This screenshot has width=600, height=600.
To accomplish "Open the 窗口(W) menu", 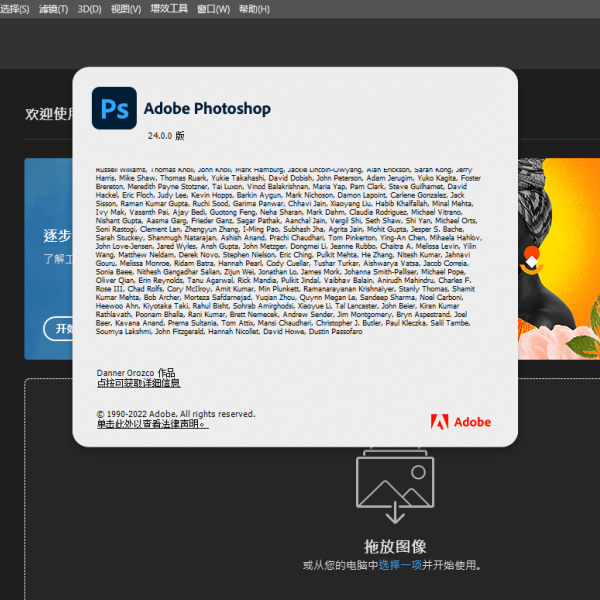I will pyautogui.click(x=213, y=9).
